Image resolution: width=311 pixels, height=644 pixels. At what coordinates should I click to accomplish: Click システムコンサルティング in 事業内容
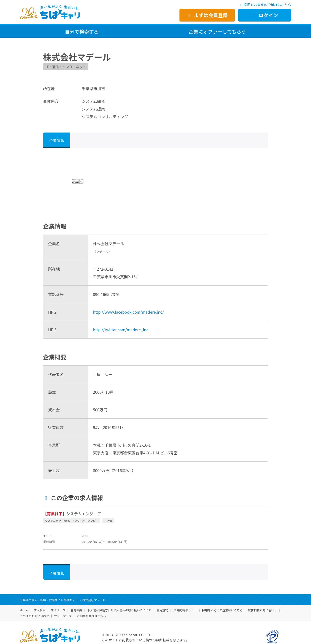coord(105,117)
